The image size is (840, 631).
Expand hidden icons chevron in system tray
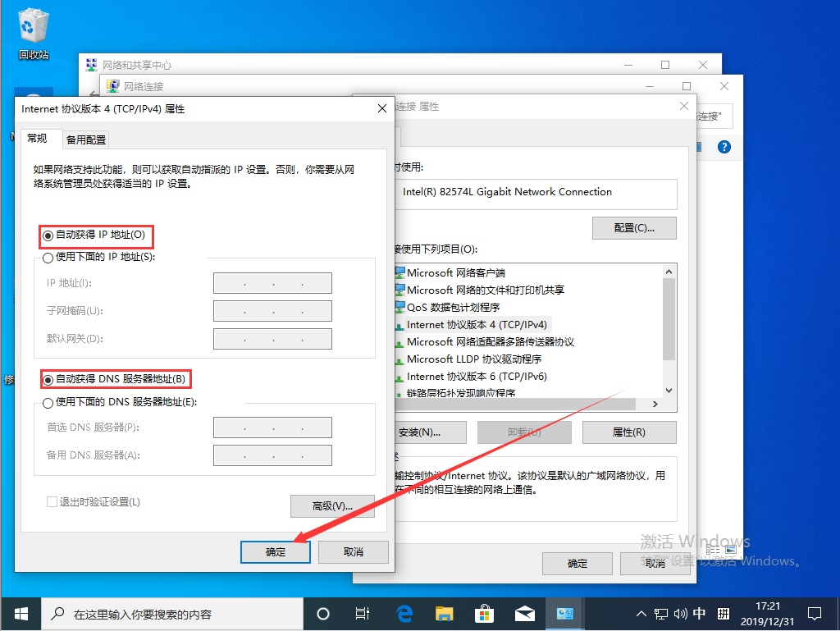point(641,613)
